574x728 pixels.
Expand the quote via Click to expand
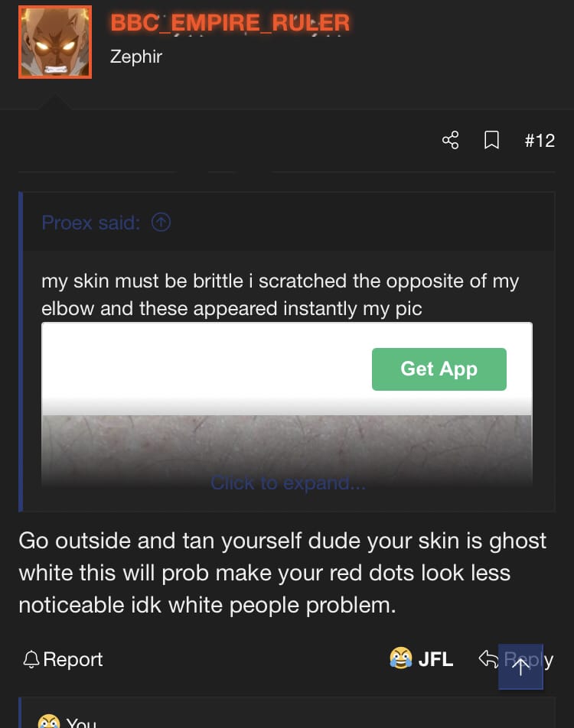288,483
